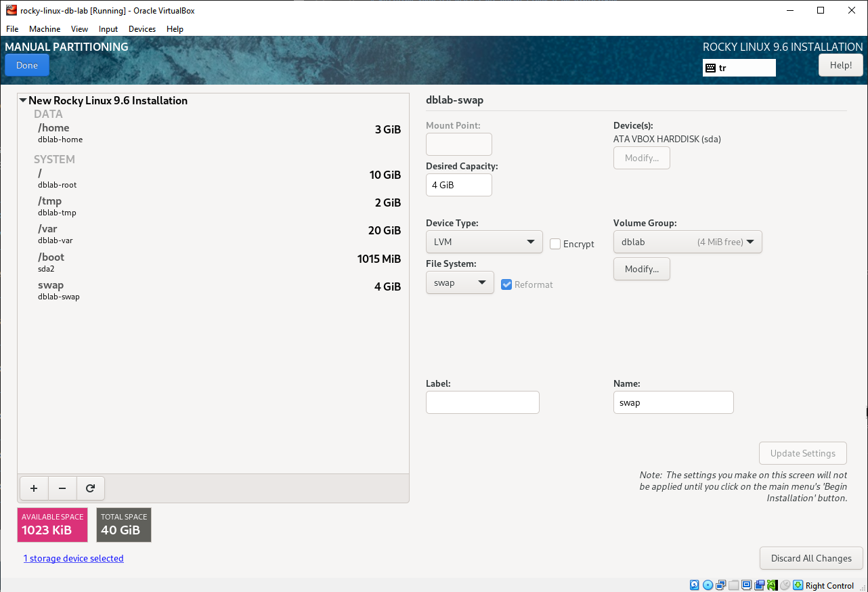Open the View menu

click(80, 29)
